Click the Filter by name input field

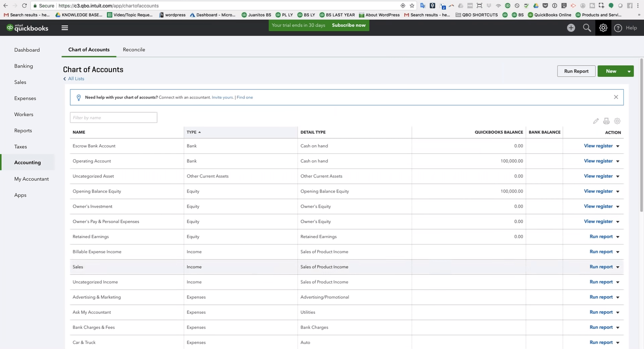coord(113,118)
